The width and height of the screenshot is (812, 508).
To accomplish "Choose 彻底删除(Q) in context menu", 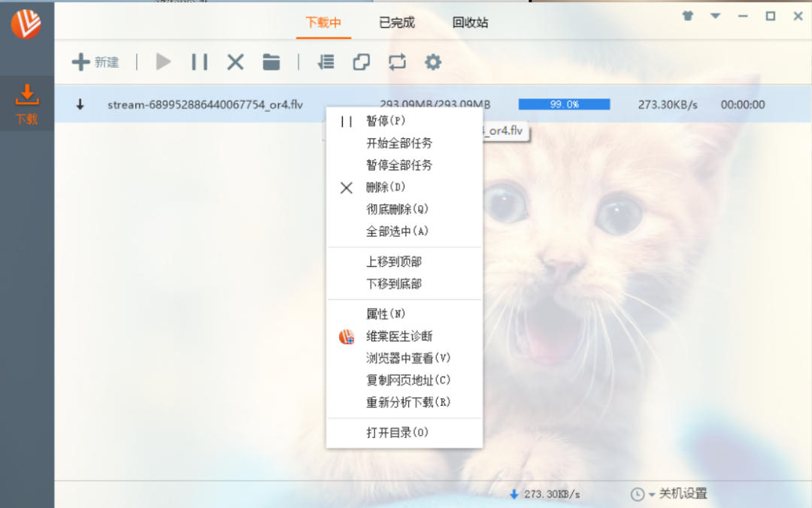I will 404,209.
